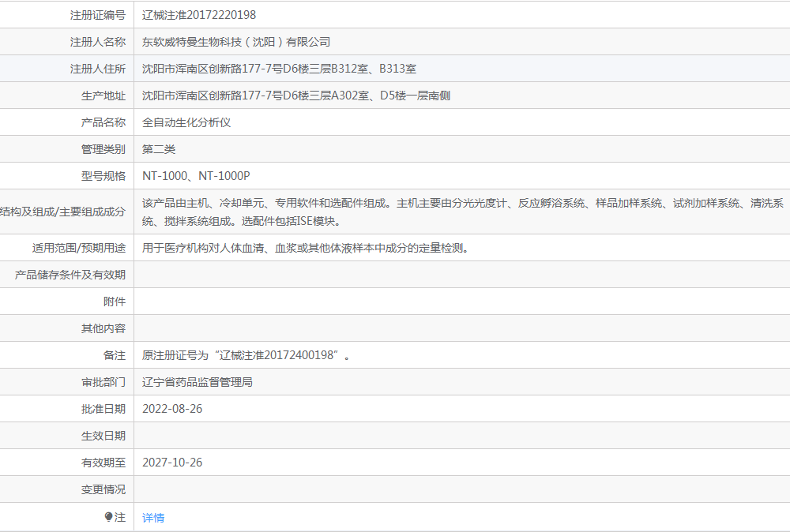Click the 备注 label
This screenshot has height=532, width=790.
115,355
